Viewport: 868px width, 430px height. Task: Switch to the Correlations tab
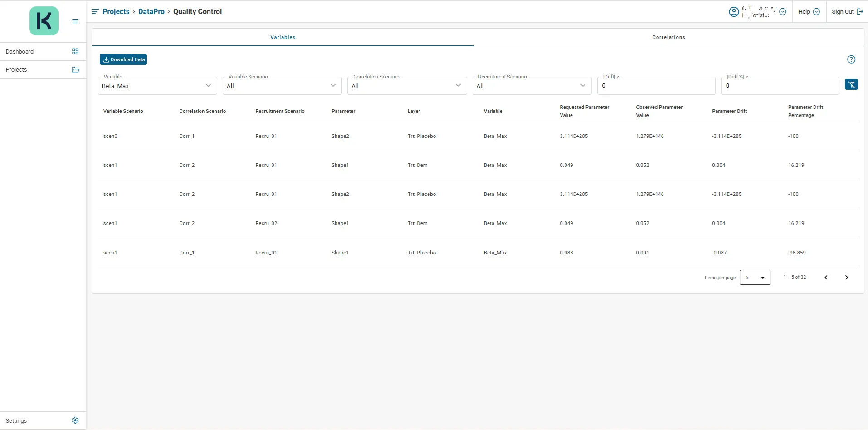tap(668, 37)
